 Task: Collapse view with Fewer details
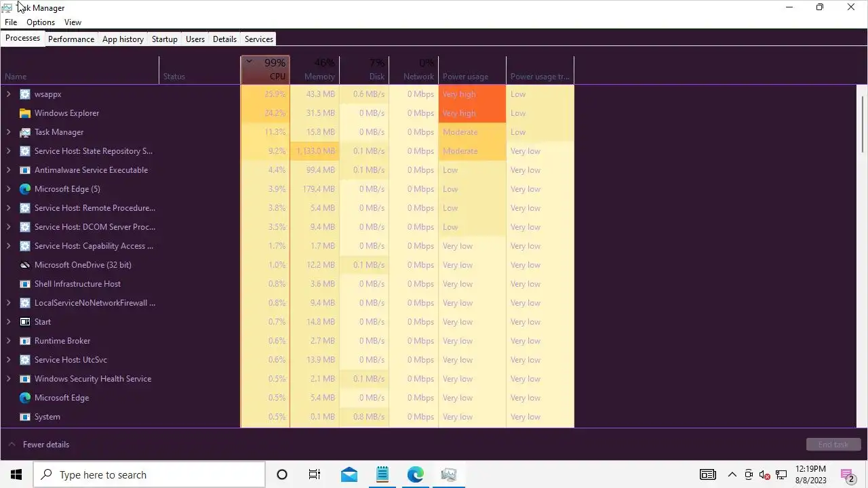tap(39, 445)
